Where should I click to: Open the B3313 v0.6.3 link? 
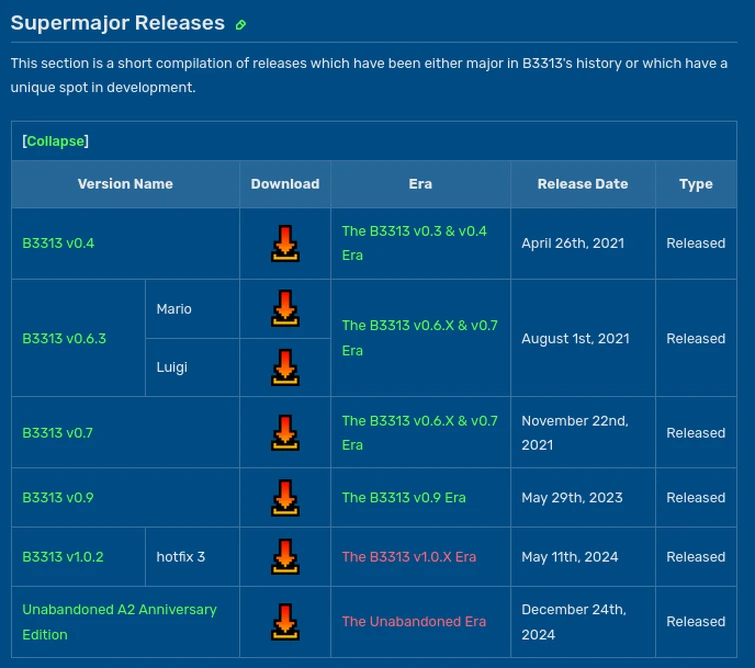click(64, 339)
